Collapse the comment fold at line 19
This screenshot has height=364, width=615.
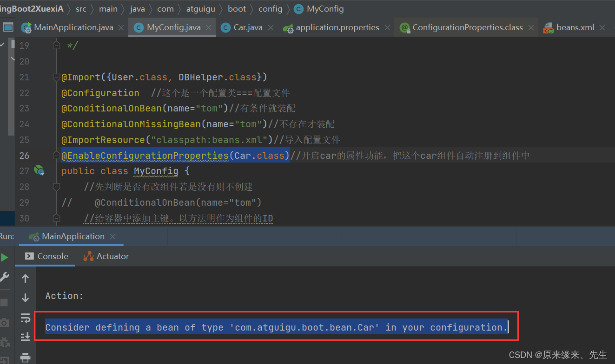pyautogui.click(x=56, y=45)
